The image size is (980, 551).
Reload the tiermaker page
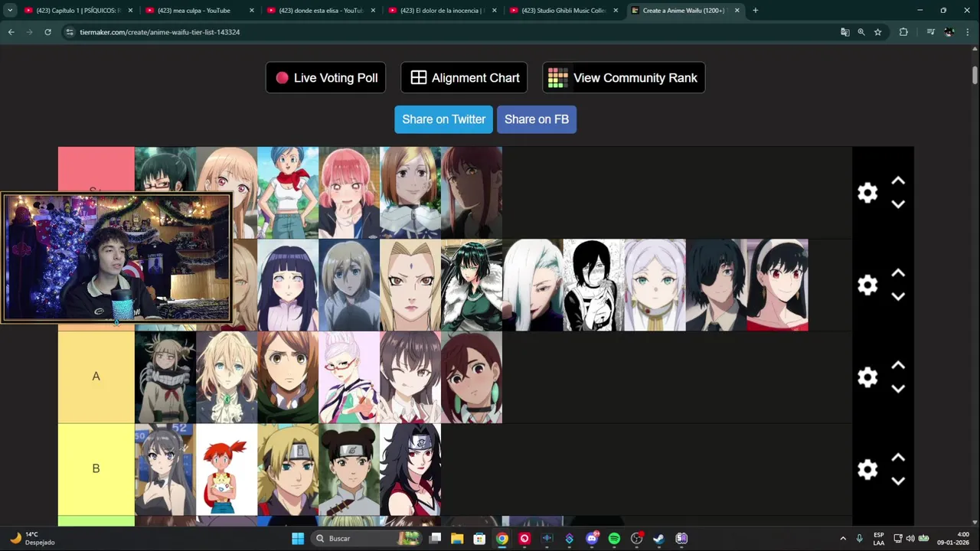(x=47, y=32)
